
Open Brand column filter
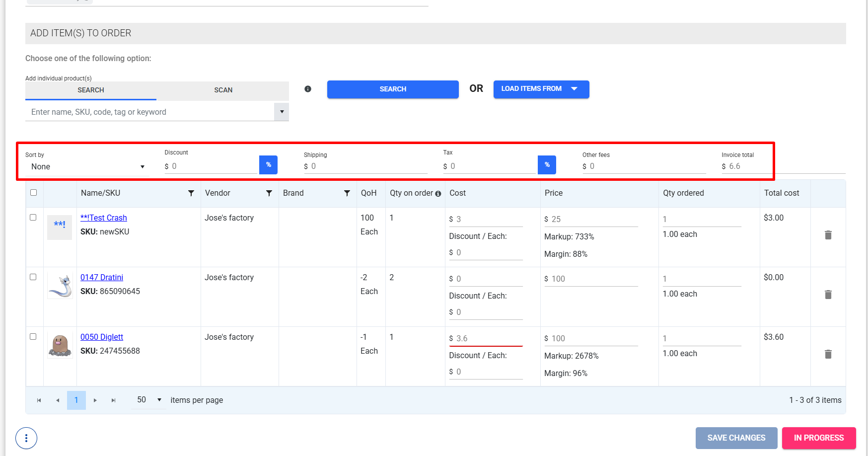click(347, 193)
